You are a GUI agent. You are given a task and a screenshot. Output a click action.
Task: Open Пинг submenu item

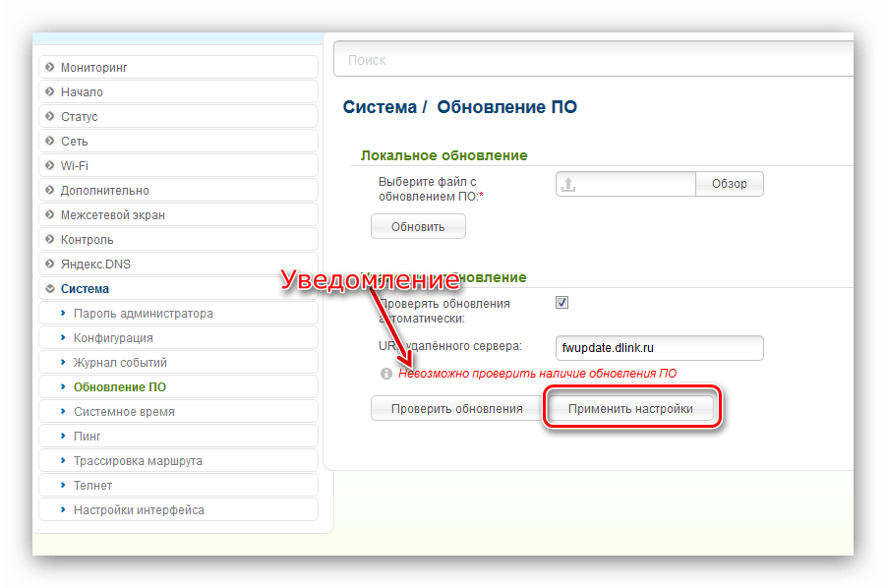click(x=178, y=436)
